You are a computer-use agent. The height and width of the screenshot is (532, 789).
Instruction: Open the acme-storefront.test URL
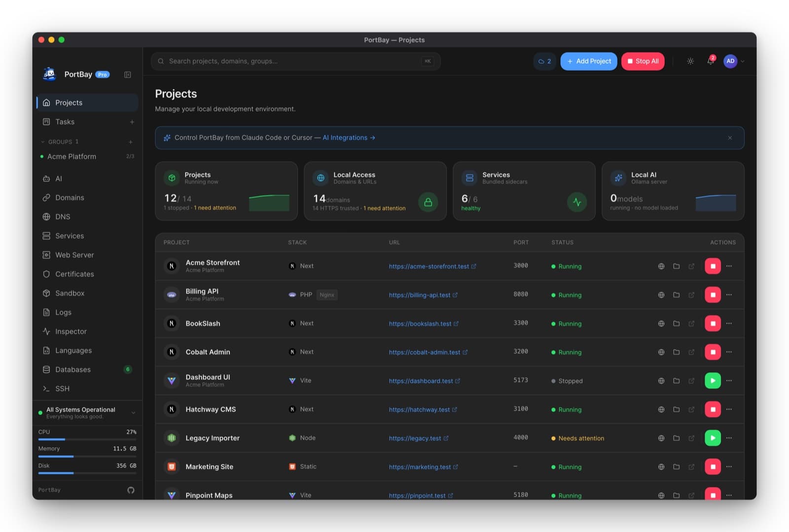pos(432,266)
